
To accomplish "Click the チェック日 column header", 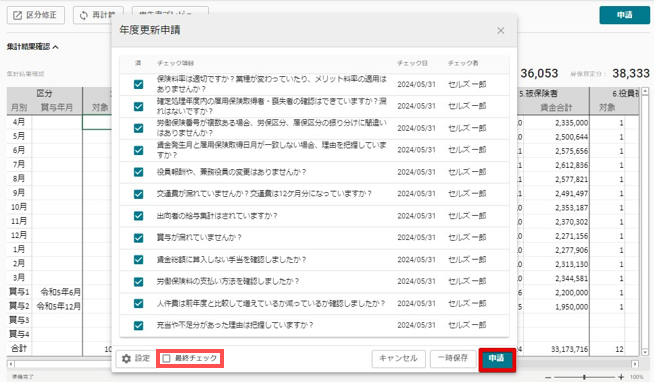I will (x=412, y=63).
